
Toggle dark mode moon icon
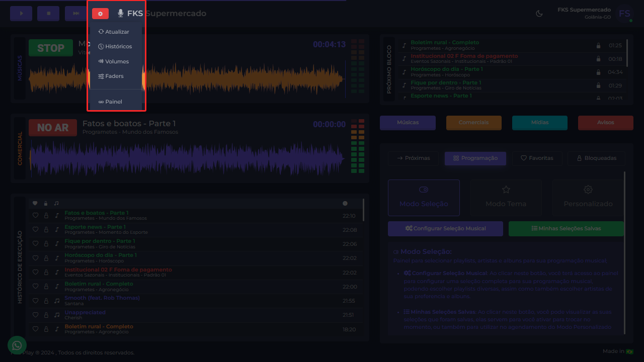tap(539, 14)
